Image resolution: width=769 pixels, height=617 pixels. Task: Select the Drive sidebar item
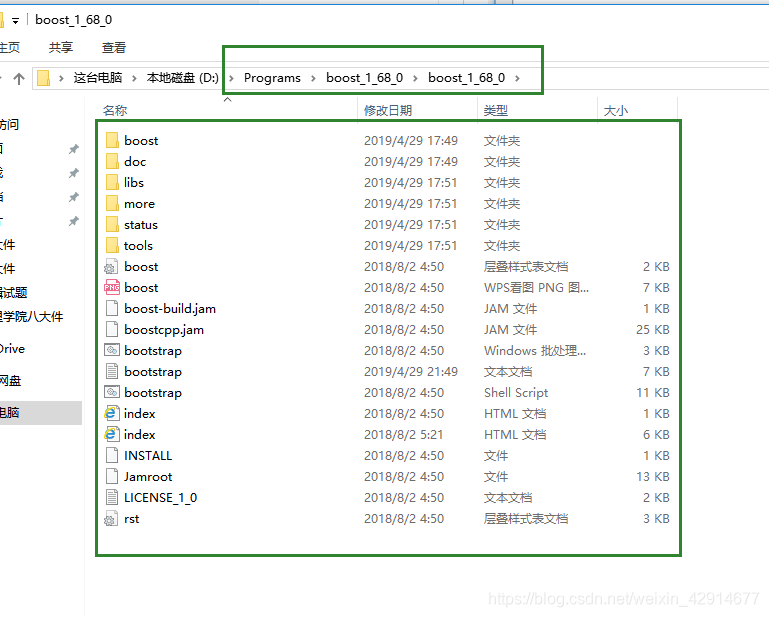tap(13, 349)
